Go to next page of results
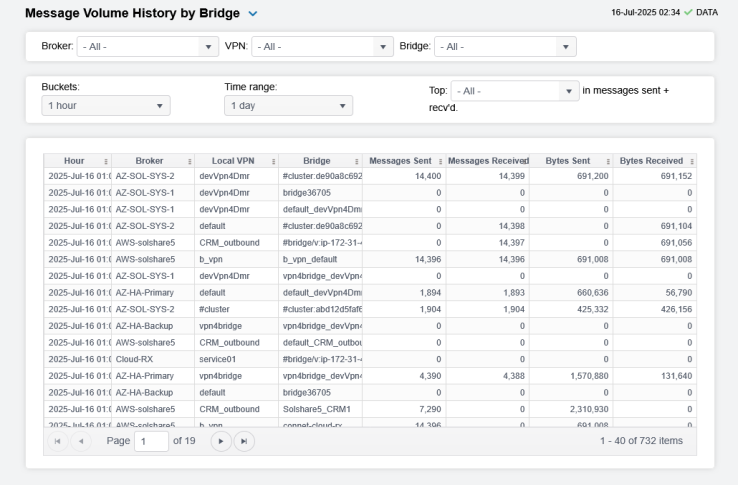The image size is (738, 485). tap(220, 441)
